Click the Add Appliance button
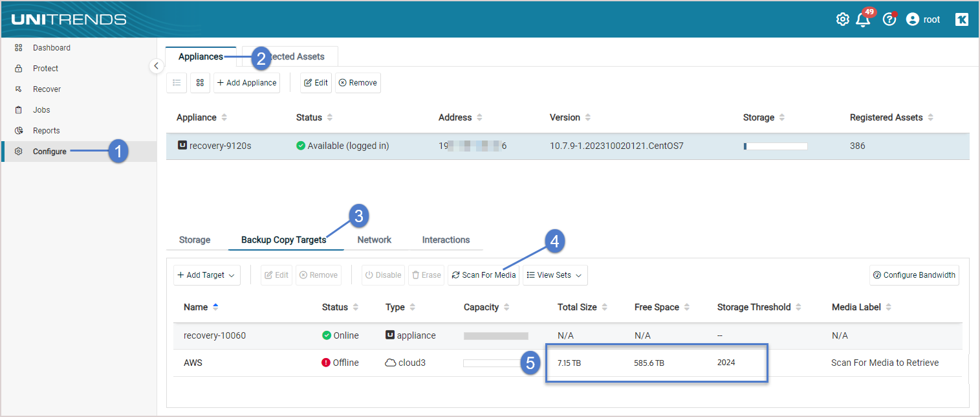Viewport: 980px width, 417px height. 246,83
